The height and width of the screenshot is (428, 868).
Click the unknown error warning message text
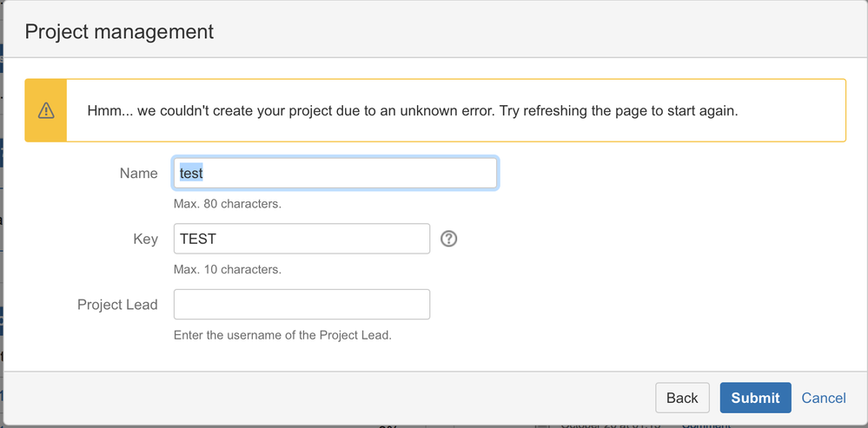click(413, 111)
